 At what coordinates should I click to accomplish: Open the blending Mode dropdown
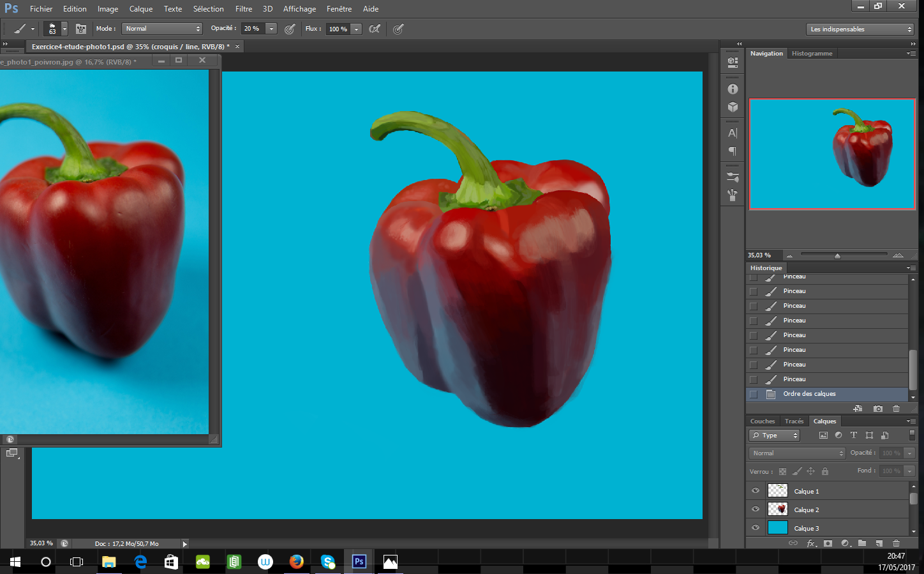point(796,453)
